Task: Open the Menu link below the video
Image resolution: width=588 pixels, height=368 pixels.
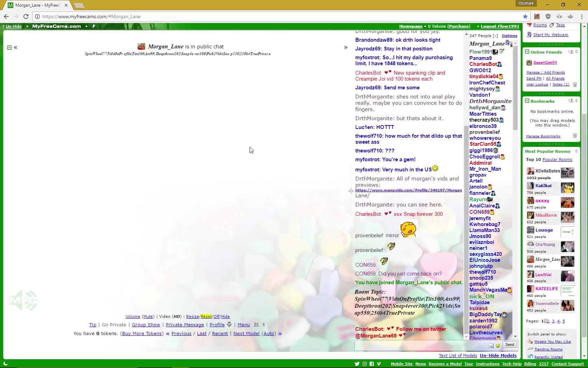Action: point(244,325)
